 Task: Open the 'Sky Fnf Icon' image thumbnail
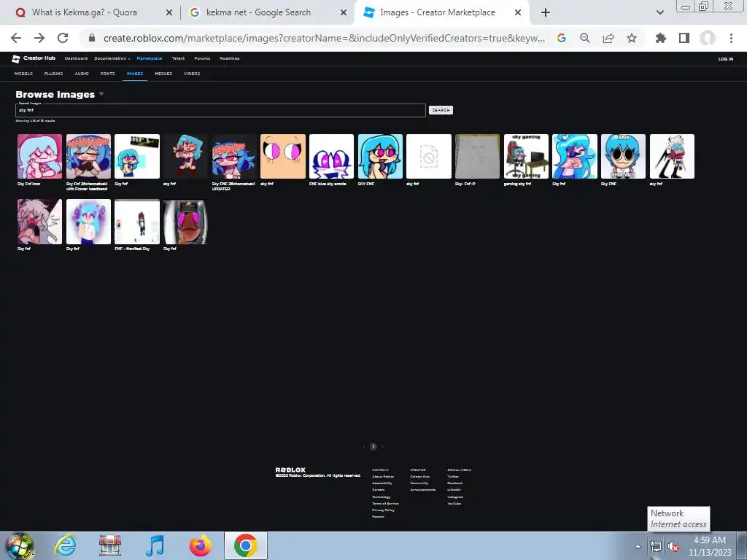coord(39,156)
